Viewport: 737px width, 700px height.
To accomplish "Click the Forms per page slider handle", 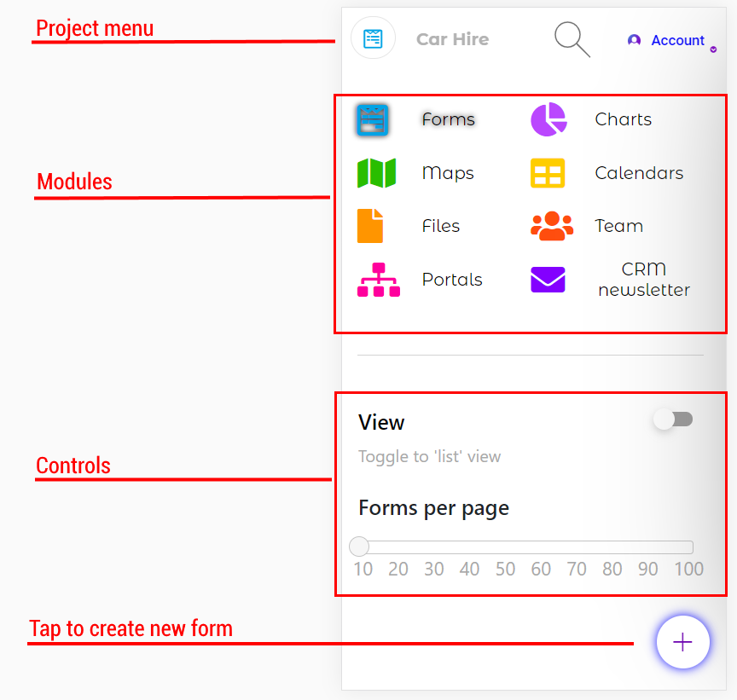I will click(359, 547).
